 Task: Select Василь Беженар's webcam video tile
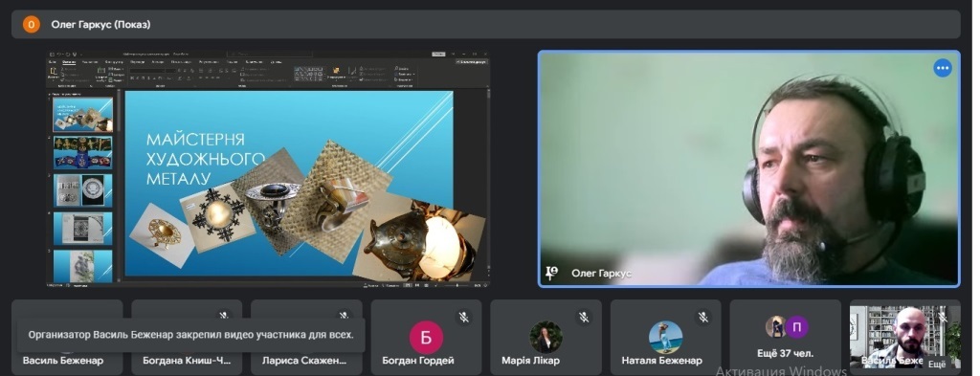[x=905, y=337]
